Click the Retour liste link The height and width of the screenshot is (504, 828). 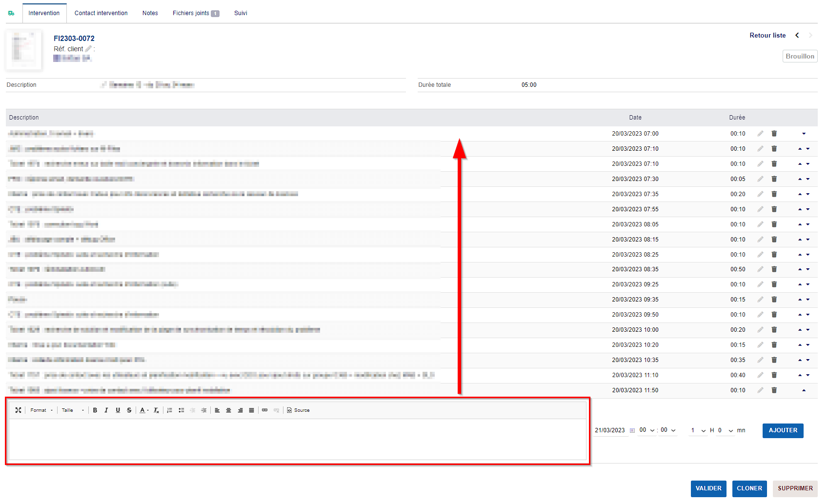767,35
